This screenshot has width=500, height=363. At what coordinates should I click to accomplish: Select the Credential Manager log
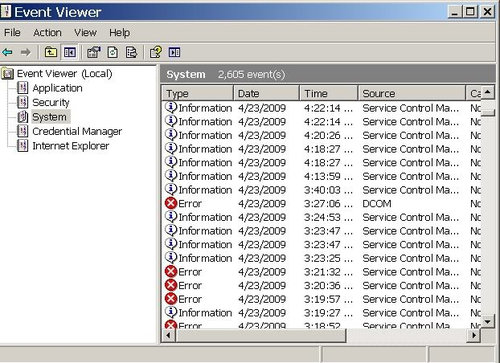coord(77,131)
